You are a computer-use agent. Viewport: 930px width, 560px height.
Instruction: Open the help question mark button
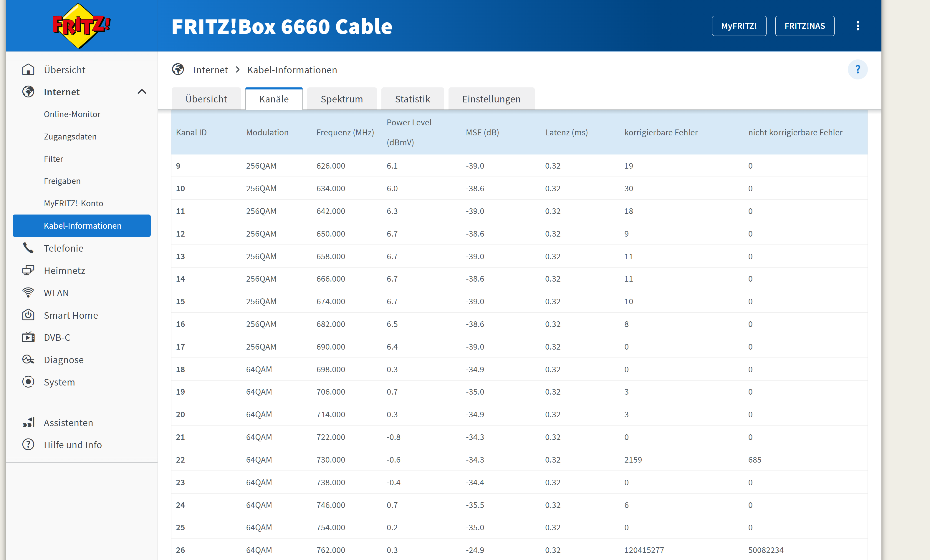[858, 69]
